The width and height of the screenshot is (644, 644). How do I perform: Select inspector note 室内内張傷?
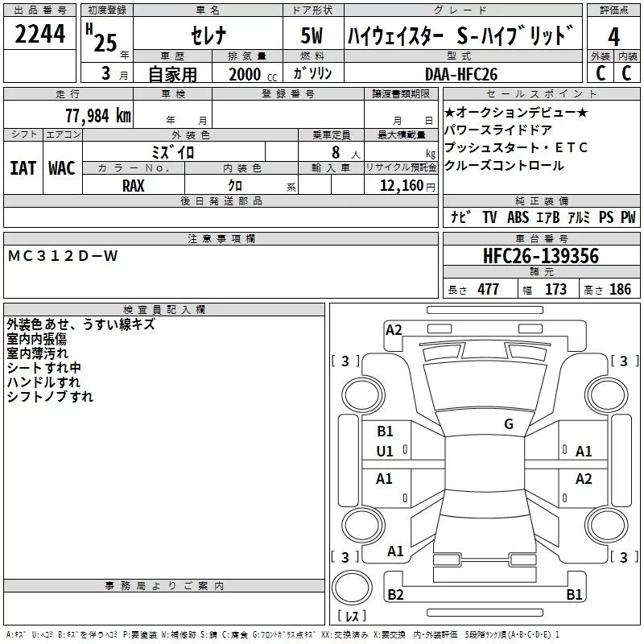36,339
